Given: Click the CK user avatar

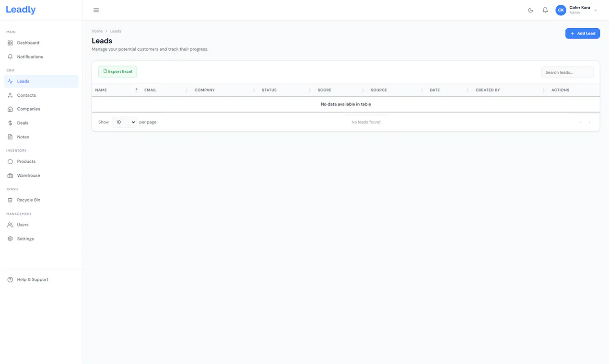Looking at the screenshot, I should click(x=561, y=10).
